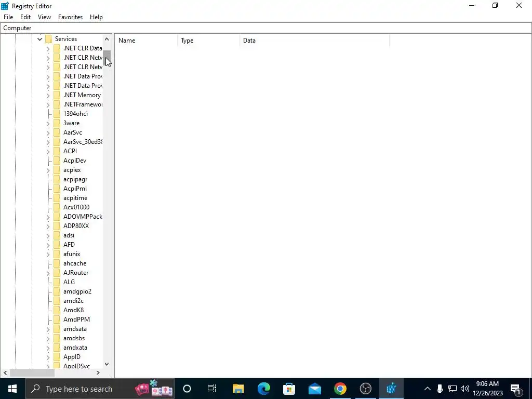This screenshot has width=532, height=399.
Task: Open Microsoft Store from the taskbar
Action: click(289, 389)
